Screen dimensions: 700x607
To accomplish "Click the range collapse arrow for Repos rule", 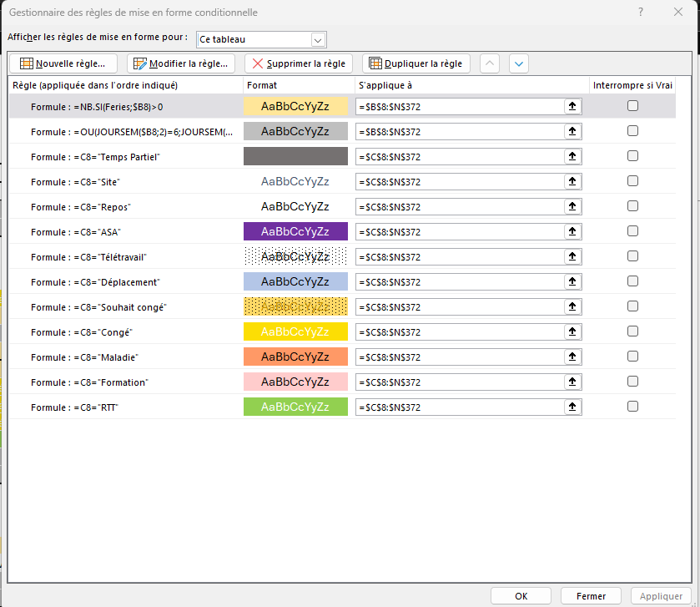I will (572, 206).
